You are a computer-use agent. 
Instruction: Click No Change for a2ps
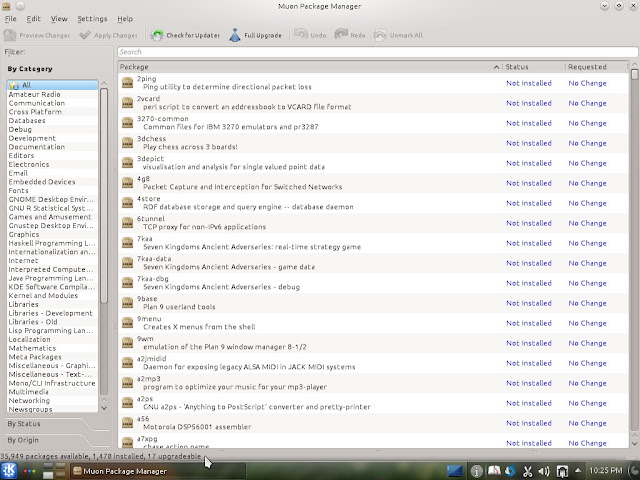(x=587, y=403)
